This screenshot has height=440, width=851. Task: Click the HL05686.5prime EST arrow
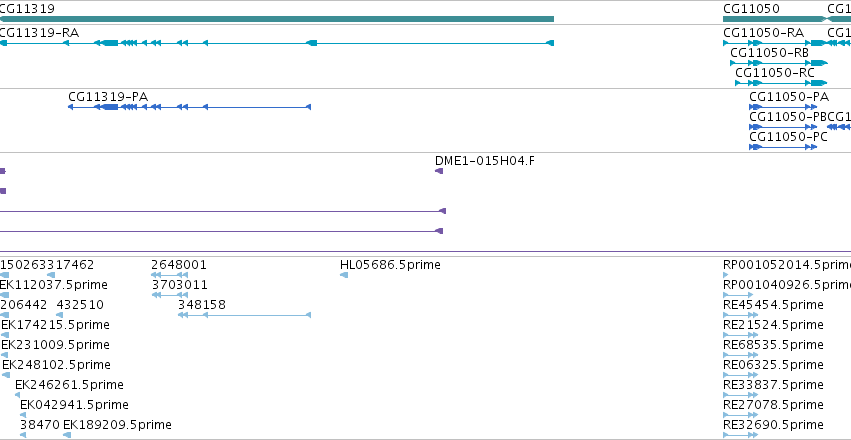tap(344, 275)
